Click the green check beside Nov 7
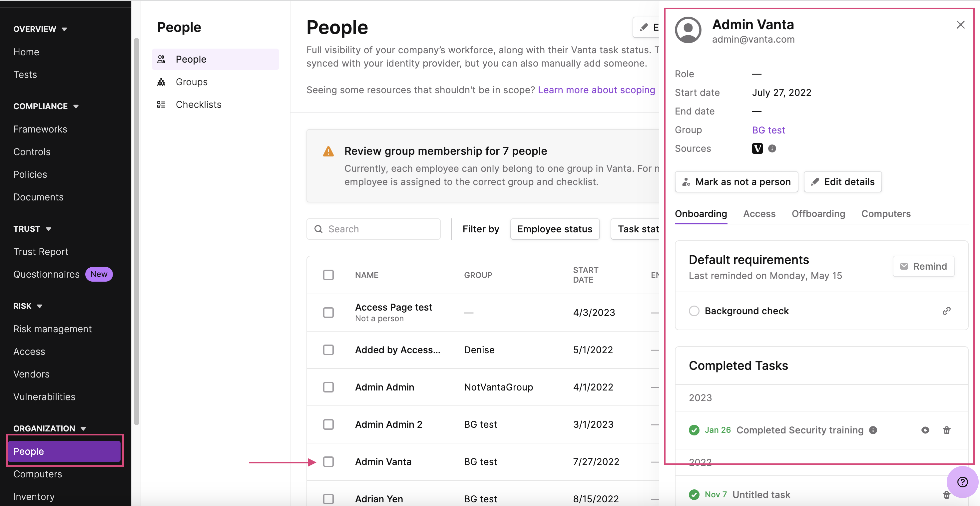Image resolution: width=980 pixels, height=506 pixels. (694, 494)
